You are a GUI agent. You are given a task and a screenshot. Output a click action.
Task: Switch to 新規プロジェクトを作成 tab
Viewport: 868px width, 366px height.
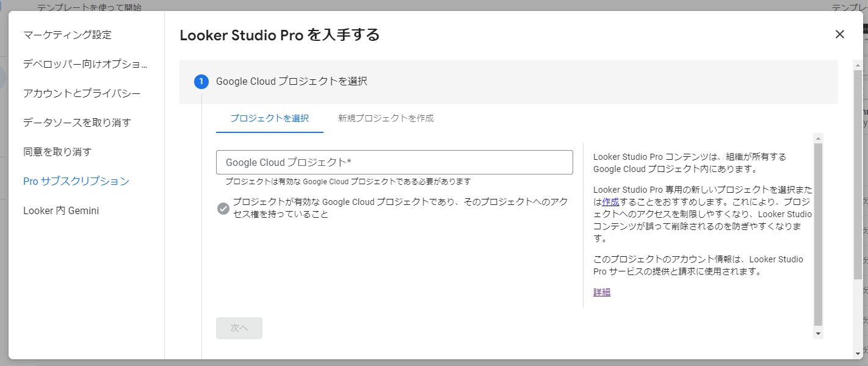pos(386,118)
